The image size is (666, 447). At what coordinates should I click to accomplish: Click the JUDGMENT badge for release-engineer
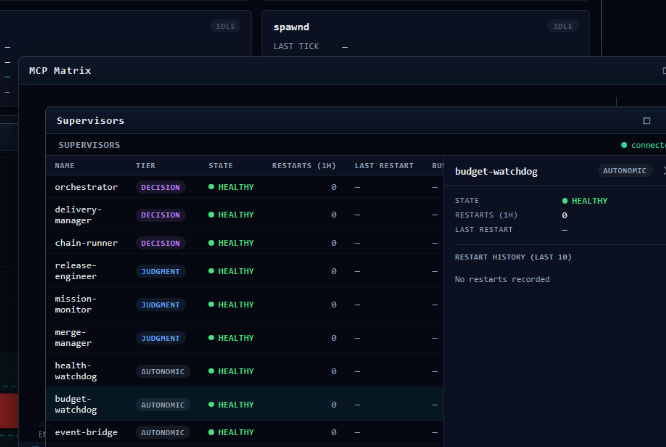tap(161, 271)
